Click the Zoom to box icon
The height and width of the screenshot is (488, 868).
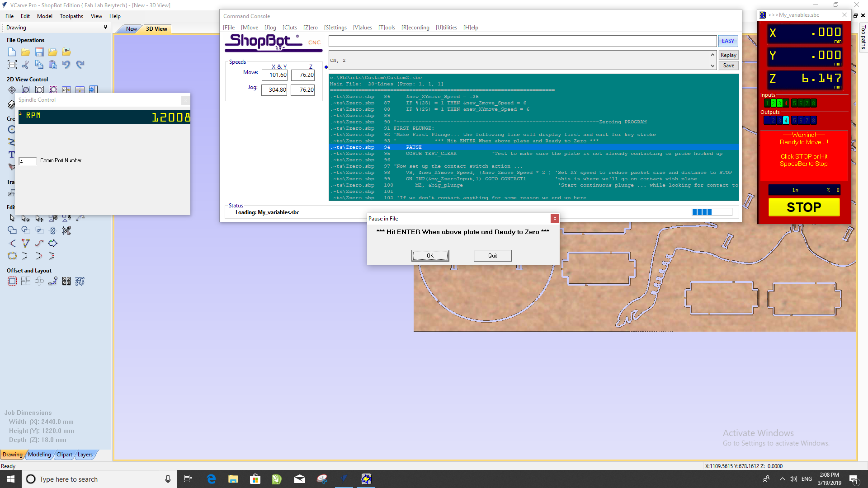[x=26, y=90]
